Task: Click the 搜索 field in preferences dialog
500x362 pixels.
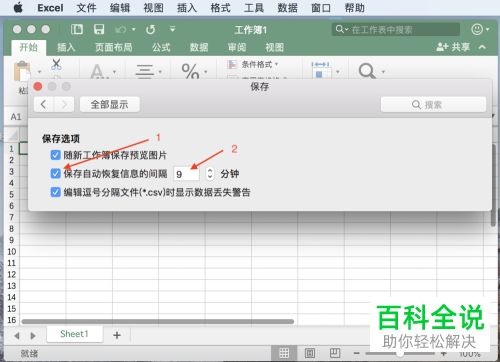Action: coord(433,105)
